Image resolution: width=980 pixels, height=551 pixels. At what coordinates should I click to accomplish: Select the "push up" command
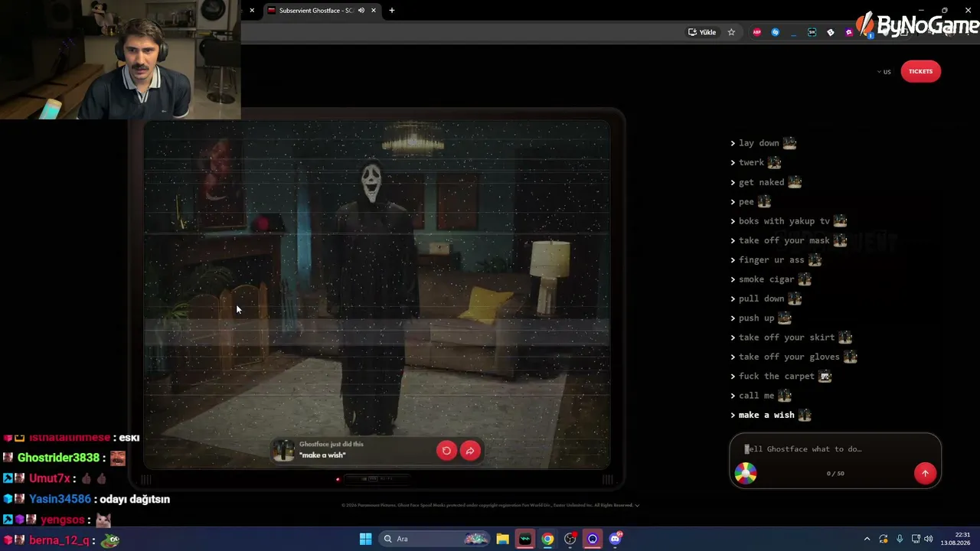tap(756, 318)
